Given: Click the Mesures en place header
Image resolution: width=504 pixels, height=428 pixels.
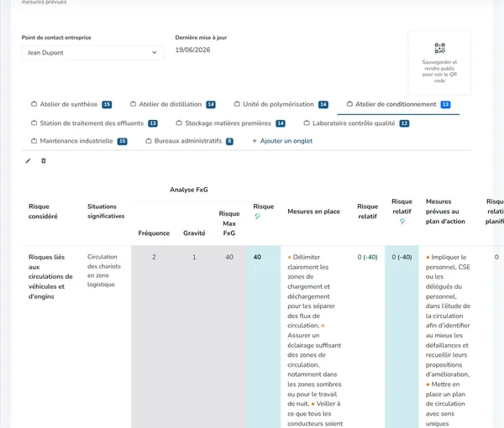Looking at the screenshot, I should [x=313, y=211].
